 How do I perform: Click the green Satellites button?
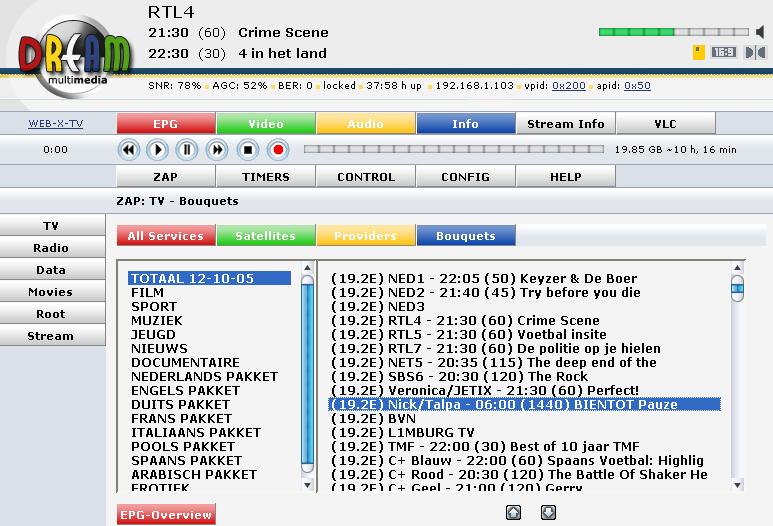[x=266, y=236]
